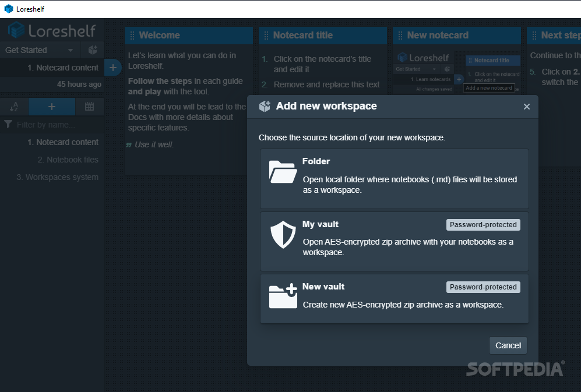Open the 1. Notecard content notebook in list
Image resolution: width=581 pixels, height=392 pixels.
point(52,142)
